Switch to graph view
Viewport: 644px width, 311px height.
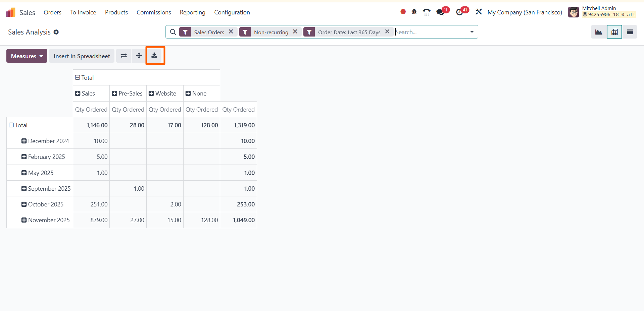598,32
